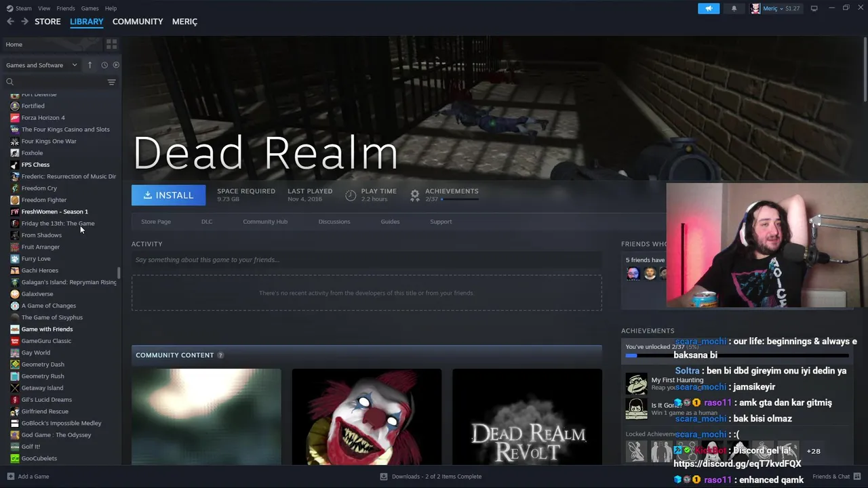Screen dimensions: 868x488
Task: Open the DLC link
Action: 207,222
